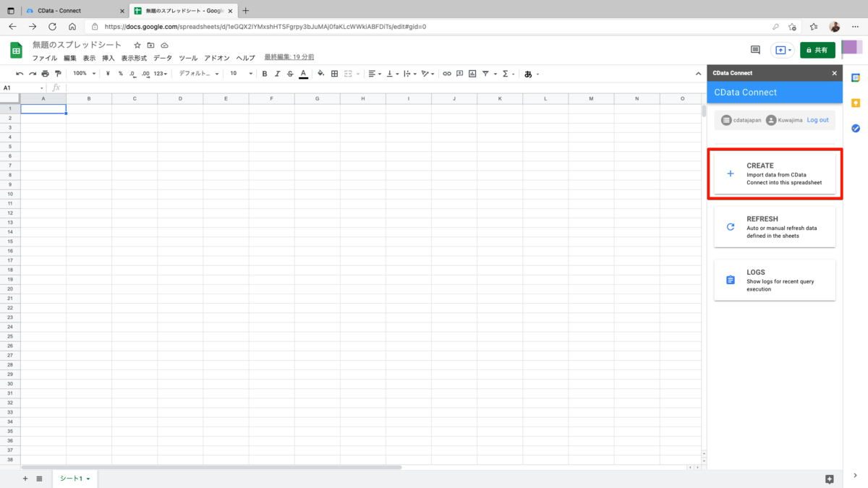Open vertical align dropdown

pos(393,74)
